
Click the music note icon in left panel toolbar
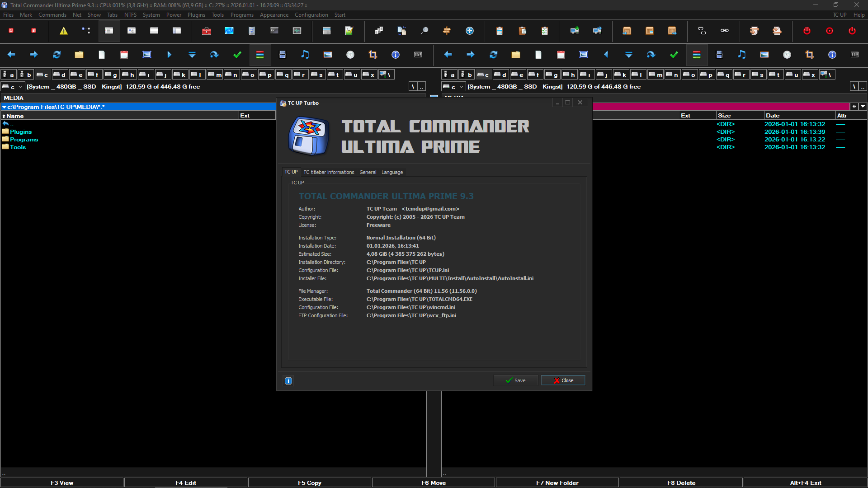point(305,55)
